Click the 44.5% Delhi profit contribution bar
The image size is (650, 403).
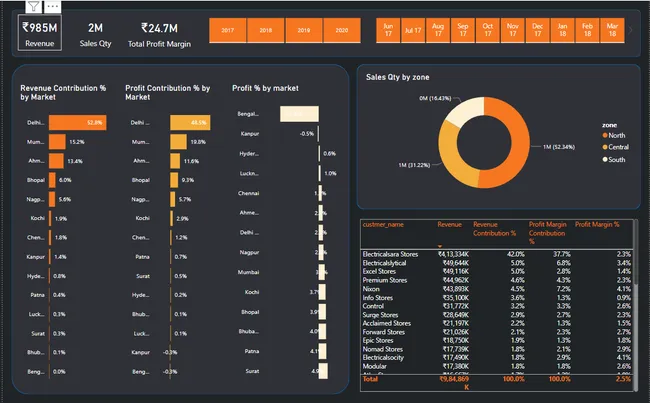190,122
